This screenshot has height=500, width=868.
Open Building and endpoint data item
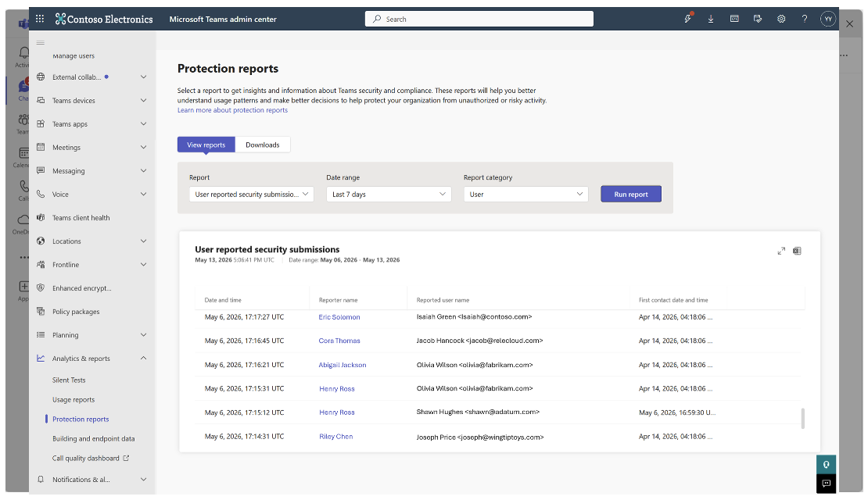(x=94, y=438)
